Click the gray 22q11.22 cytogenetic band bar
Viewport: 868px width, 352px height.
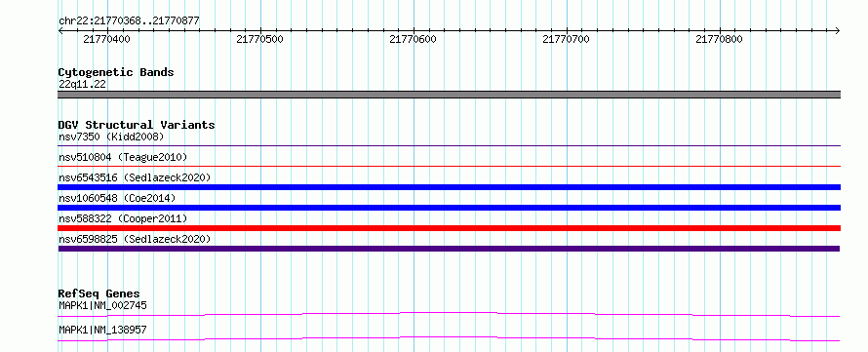tap(449, 95)
